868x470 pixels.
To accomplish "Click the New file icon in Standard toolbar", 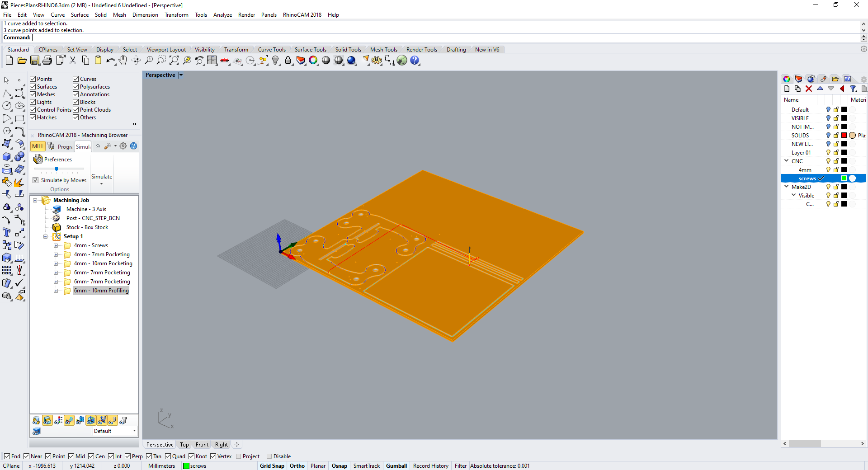I will coord(9,60).
